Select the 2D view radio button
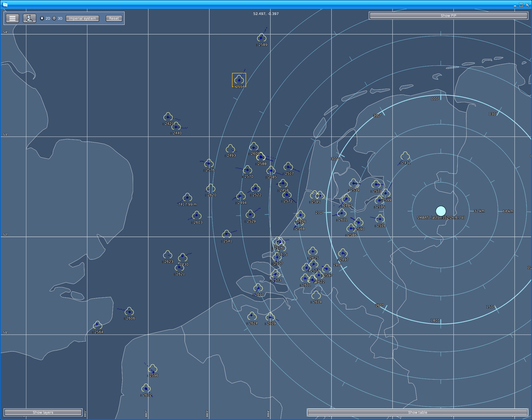 point(42,18)
